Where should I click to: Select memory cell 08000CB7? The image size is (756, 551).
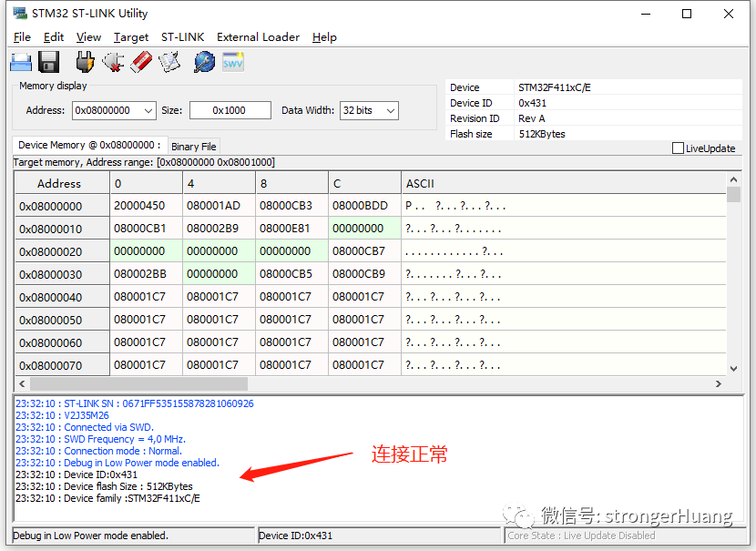pos(364,251)
